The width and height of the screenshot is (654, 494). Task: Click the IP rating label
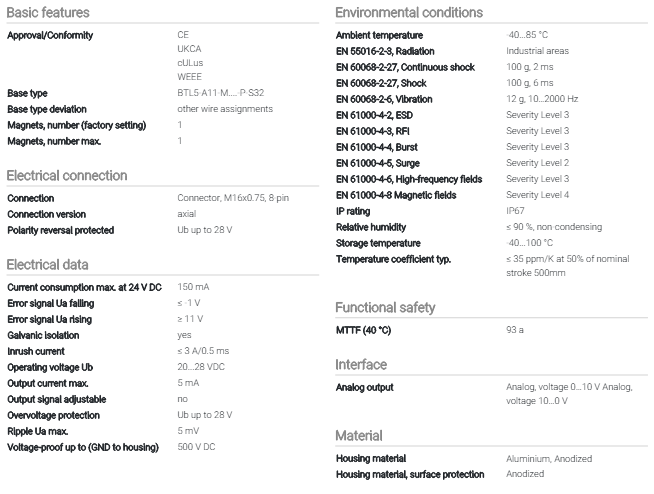(353, 211)
